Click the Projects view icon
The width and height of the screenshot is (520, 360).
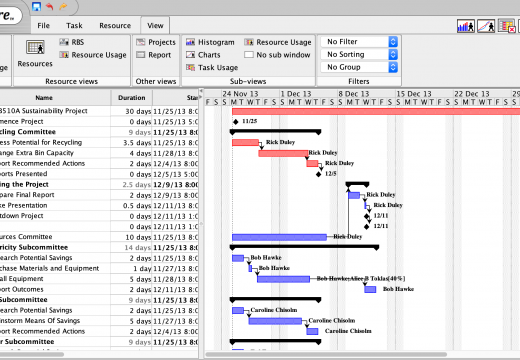click(x=141, y=42)
